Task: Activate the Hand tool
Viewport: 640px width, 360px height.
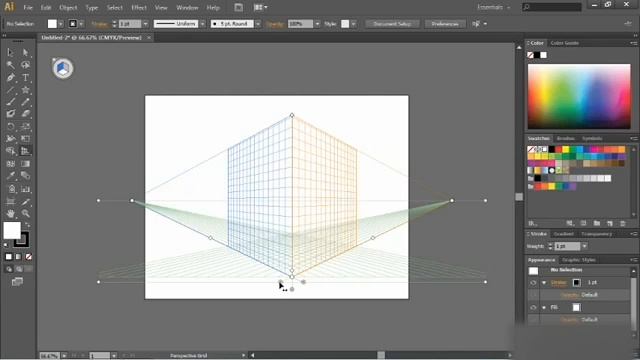Action: [x=10, y=213]
